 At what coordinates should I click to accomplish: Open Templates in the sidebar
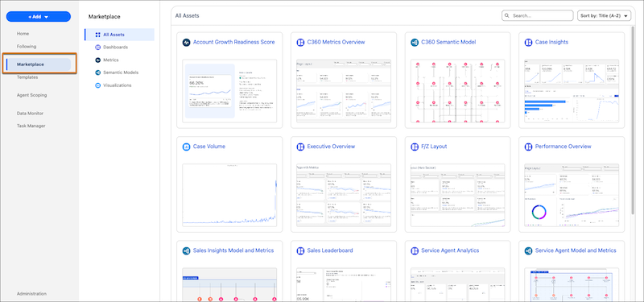(27, 77)
